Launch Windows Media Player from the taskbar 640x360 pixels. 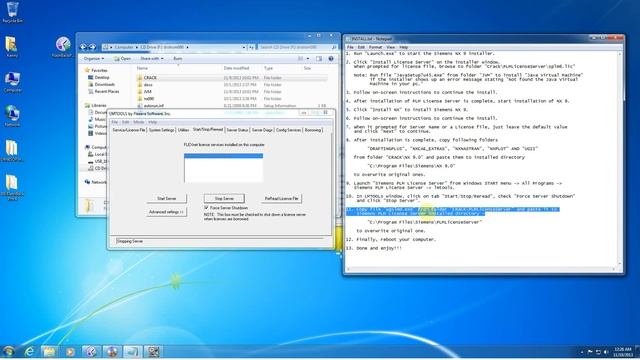pyautogui.click(x=70, y=351)
